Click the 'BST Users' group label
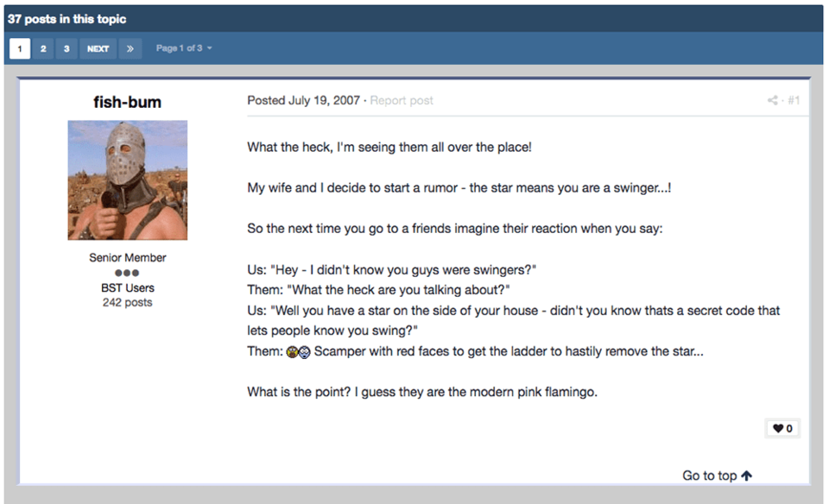829x504 pixels. click(128, 288)
